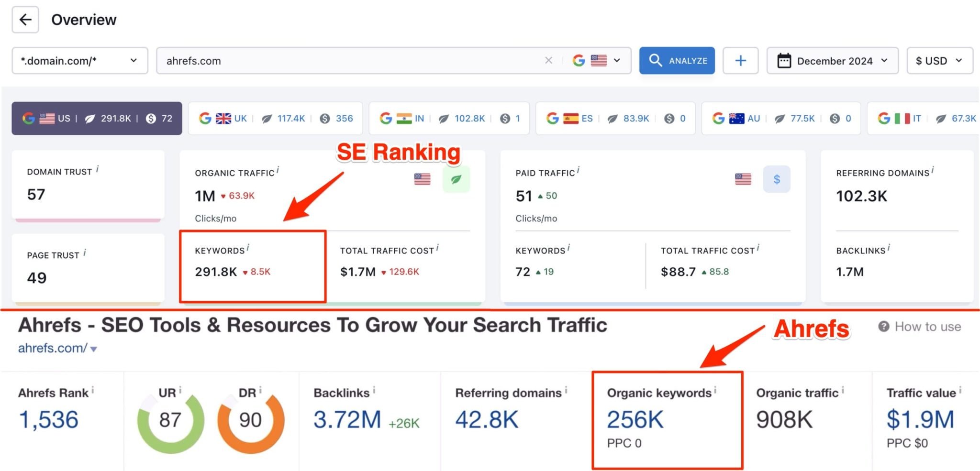The height and width of the screenshot is (471, 980).
Task: Select the UK 117.4K region tab
Action: click(x=276, y=118)
